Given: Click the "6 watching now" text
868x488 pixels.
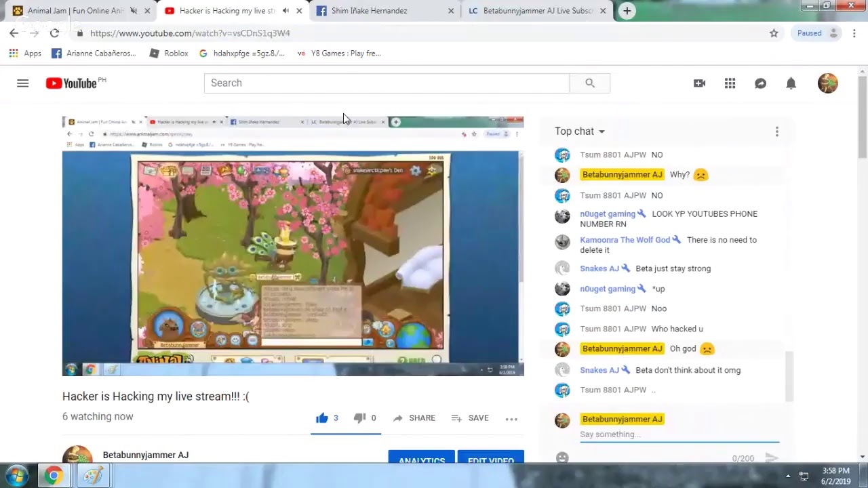Looking at the screenshot, I should [98, 417].
